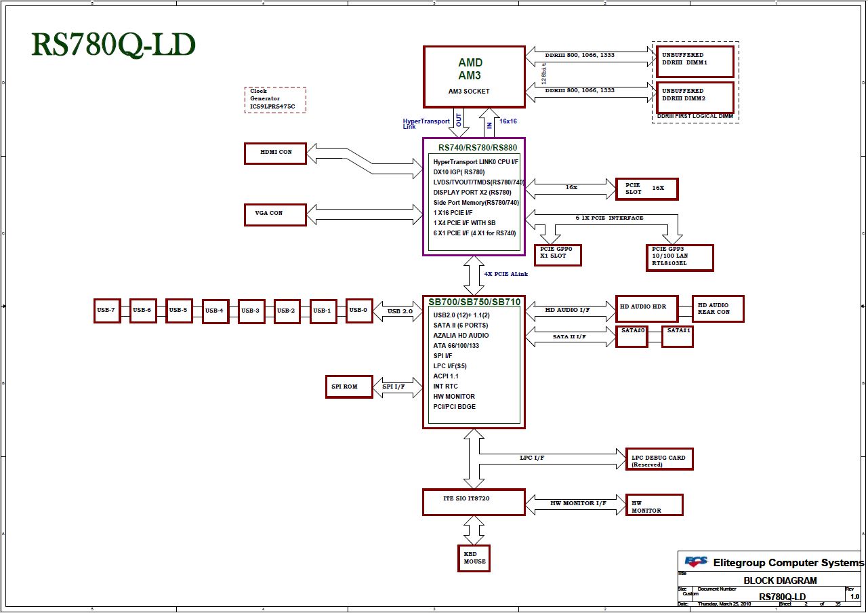Select the USB-4 port block
The width and height of the screenshot is (868, 613).
(x=215, y=311)
